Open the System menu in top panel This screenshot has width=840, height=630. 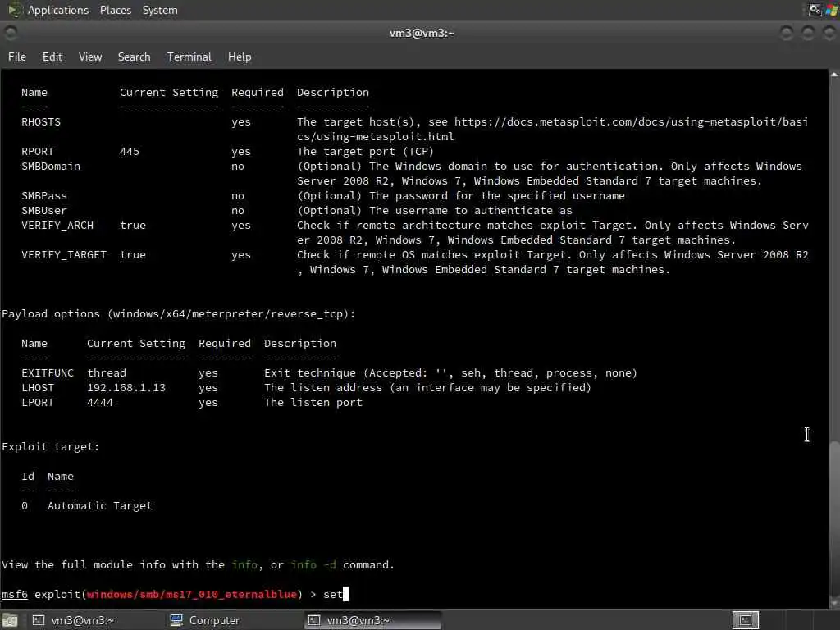tap(160, 10)
